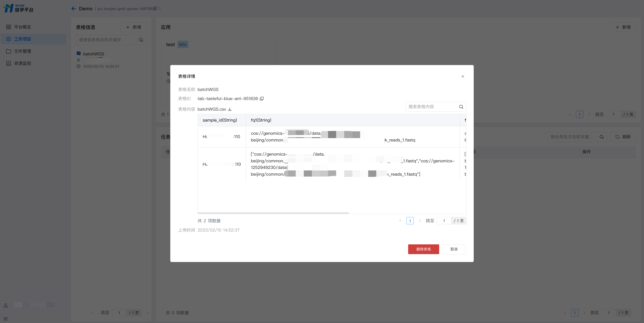Screen dimensions: 644x323
Task: Click search icon in table content search
Action: point(461,107)
